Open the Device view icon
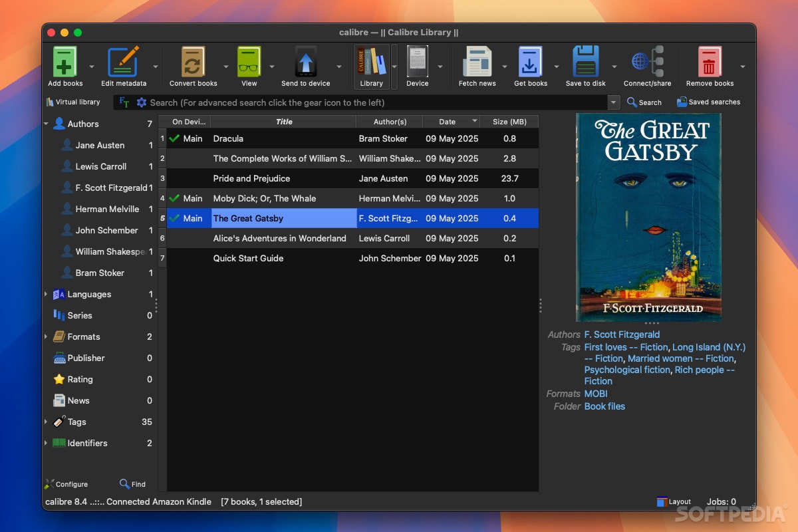The image size is (798, 532). click(x=418, y=63)
